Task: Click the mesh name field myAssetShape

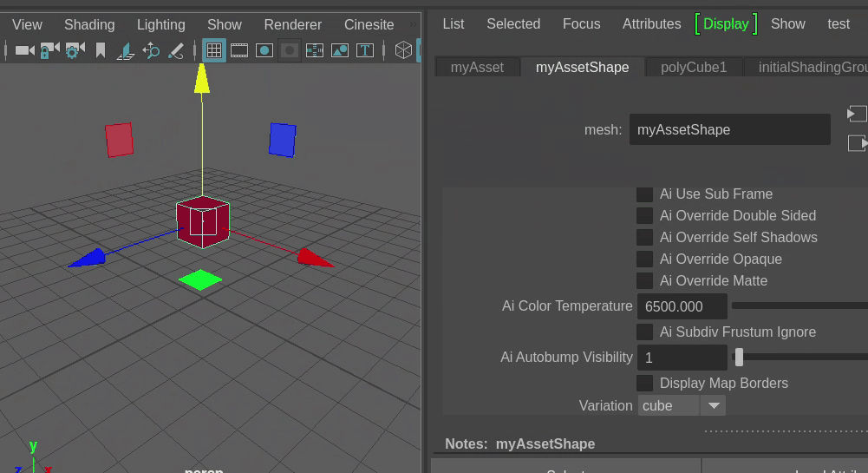Action: point(729,129)
